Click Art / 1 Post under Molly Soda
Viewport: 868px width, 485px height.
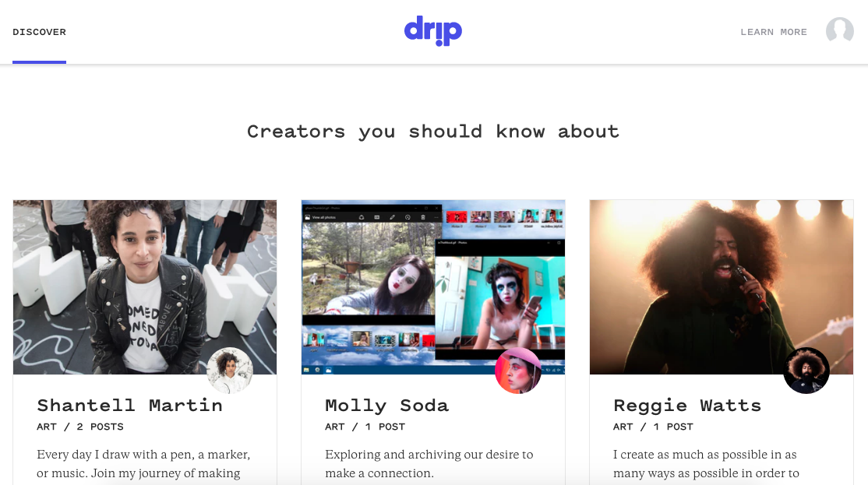pyautogui.click(x=365, y=427)
